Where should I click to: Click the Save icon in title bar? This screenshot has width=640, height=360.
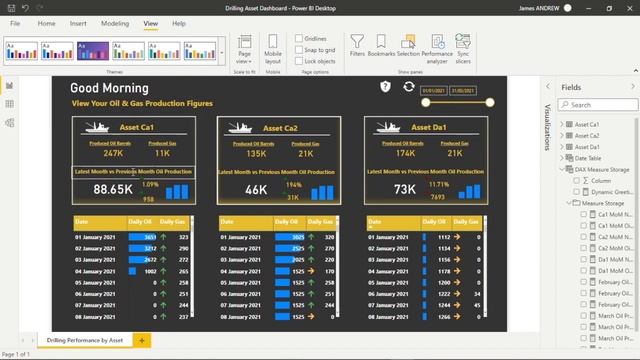pyautogui.click(x=11, y=8)
